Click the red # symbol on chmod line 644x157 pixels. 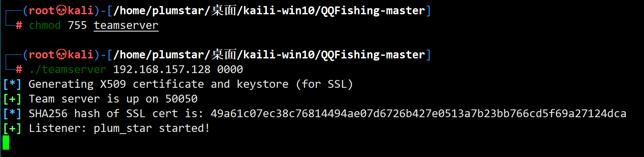(x=19, y=26)
